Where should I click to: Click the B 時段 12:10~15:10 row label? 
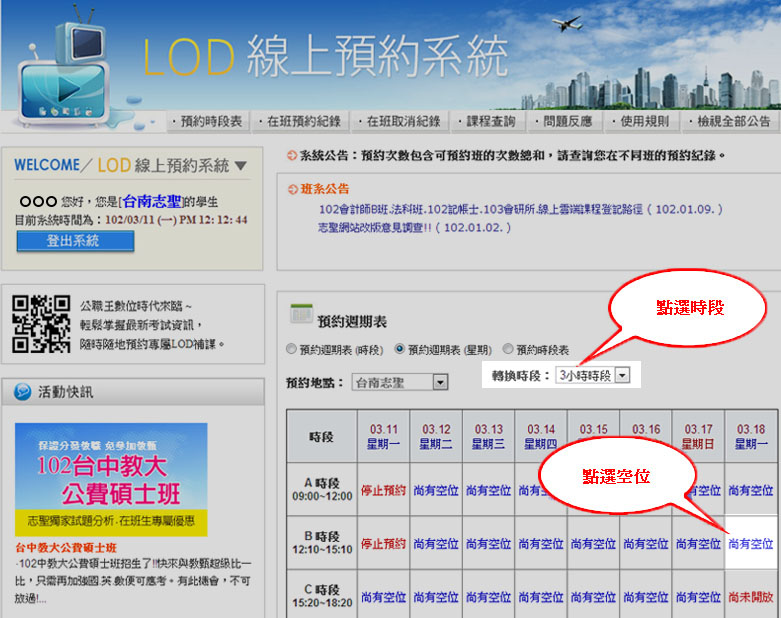click(322, 543)
